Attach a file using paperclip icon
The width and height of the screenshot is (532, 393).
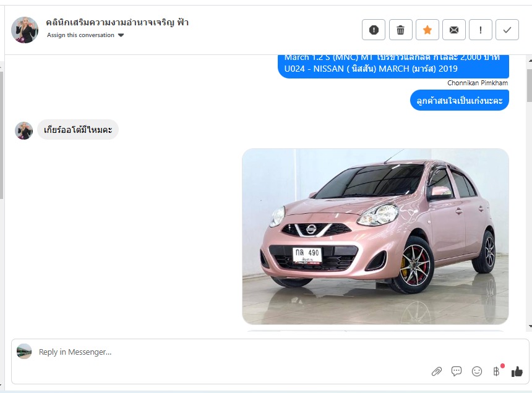tap(437, 371)
